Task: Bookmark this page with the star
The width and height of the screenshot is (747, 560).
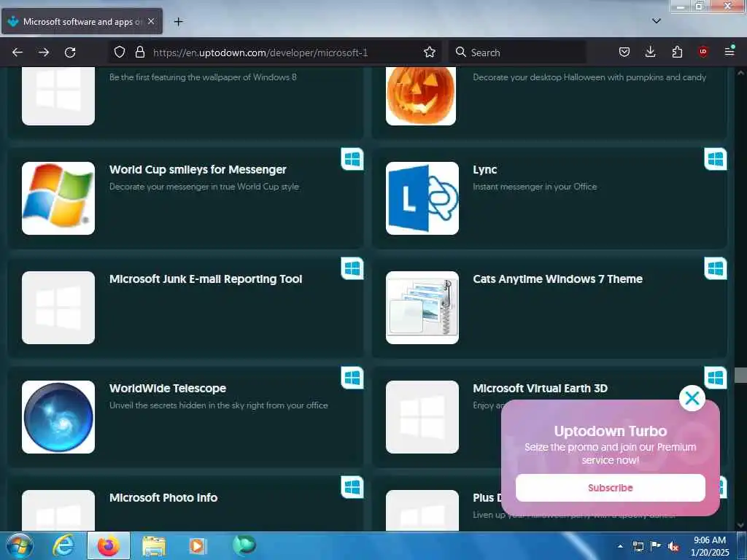Action: coord(429,52)
